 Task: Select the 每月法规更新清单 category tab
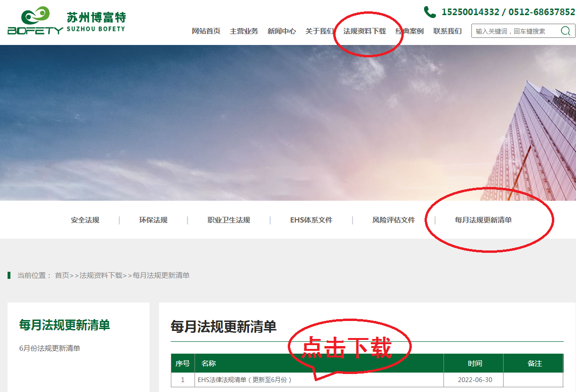483,220
